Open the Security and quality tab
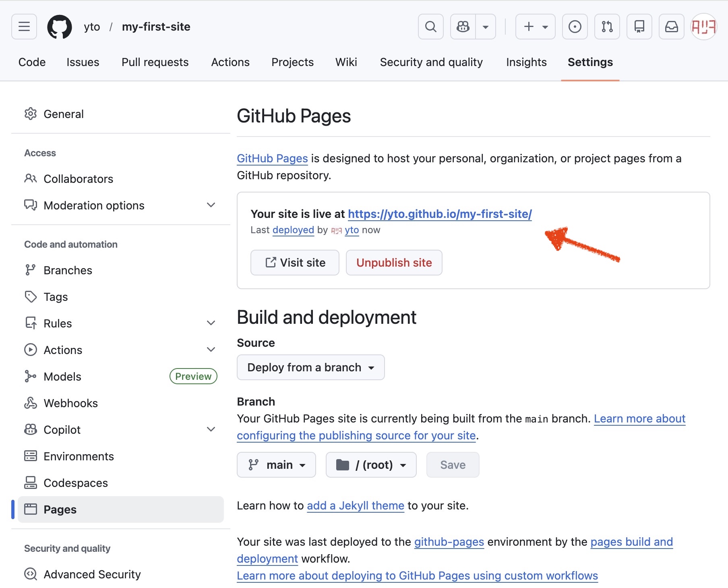The height and width of the screenshot is (588, 728). [x=431, y=62]
